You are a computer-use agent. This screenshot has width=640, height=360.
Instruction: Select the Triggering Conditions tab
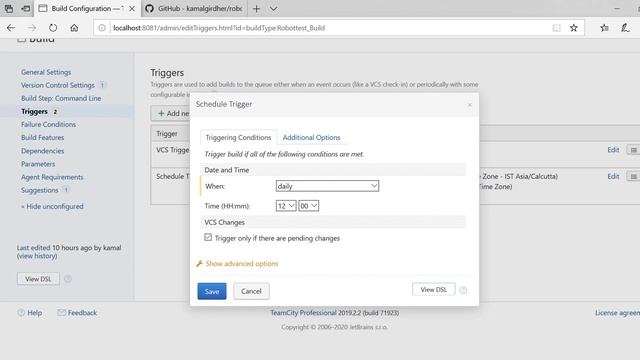pyautogui.click(x=238, y=137)
